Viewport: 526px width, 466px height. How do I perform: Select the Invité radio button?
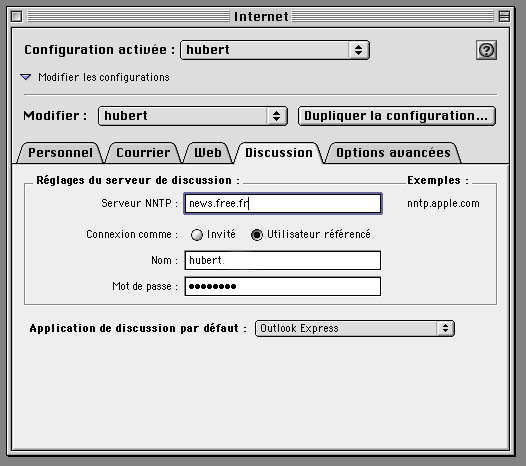point(197,235)
